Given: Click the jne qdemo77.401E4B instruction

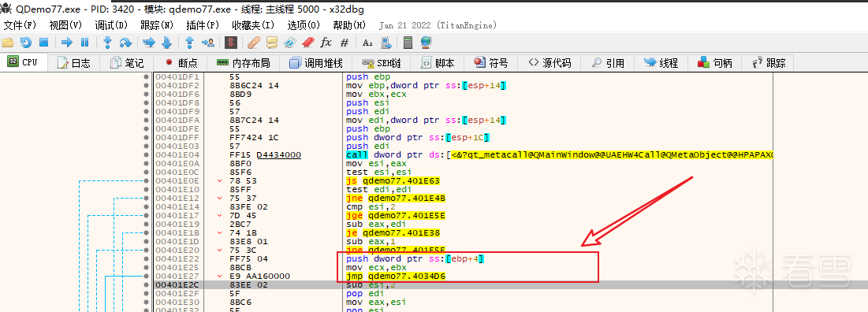Looking at the screenshot, I should [x=395, y=198].
